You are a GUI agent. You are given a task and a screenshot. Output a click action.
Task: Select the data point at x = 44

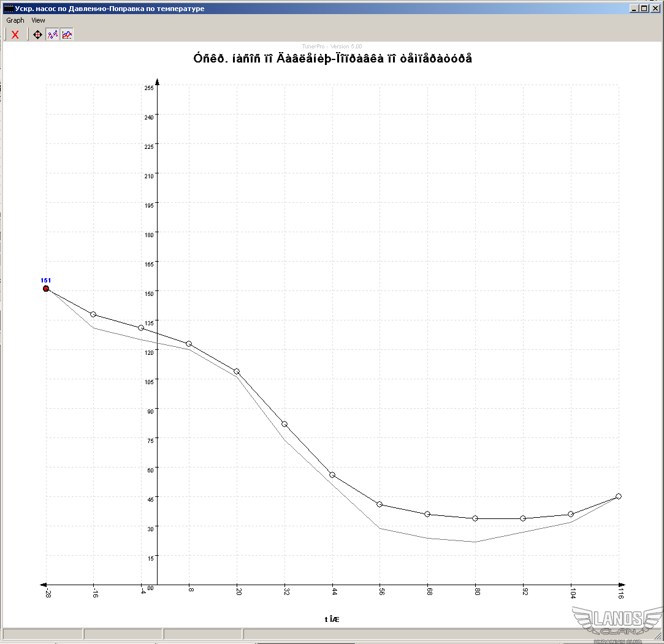332,475
